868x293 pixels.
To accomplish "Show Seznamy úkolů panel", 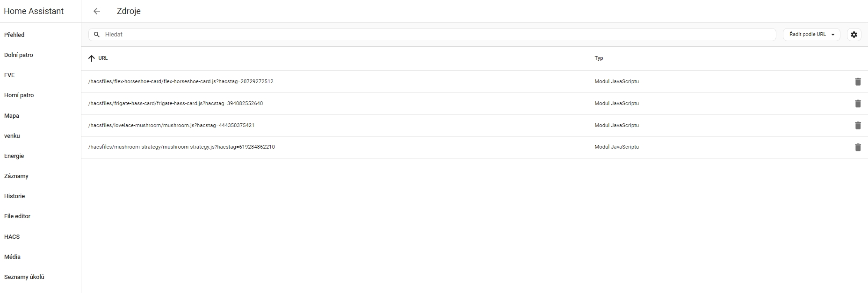I will point(24,277).
